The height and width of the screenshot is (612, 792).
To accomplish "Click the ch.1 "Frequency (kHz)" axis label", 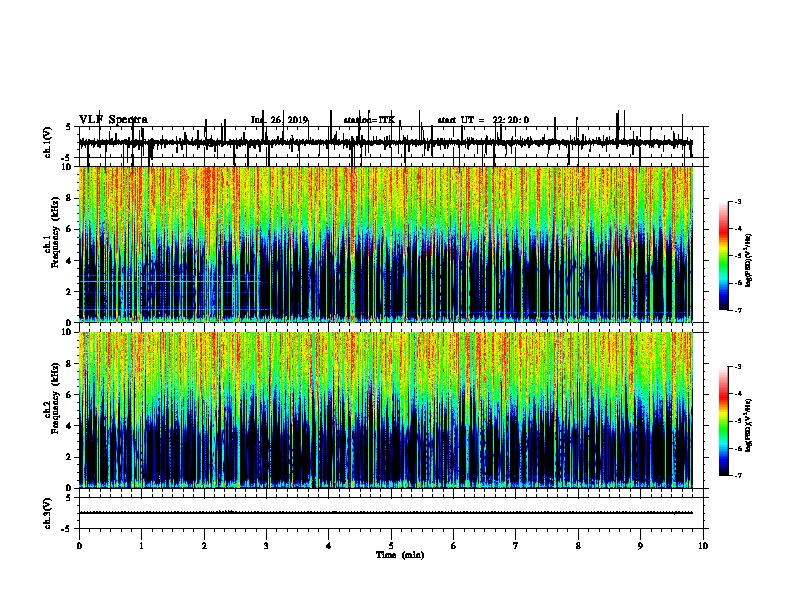I will [55, 233].
